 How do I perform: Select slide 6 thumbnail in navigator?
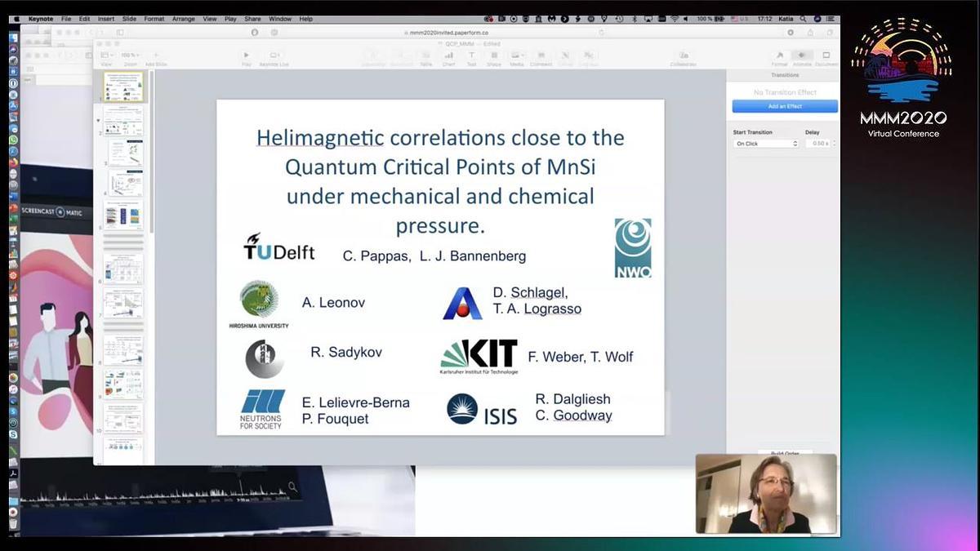tap(123, 268)
